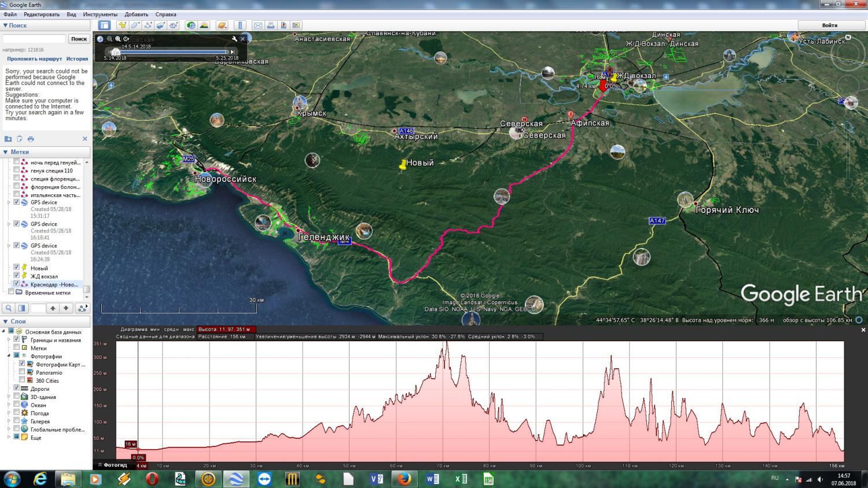This screenshot has height=488, width=868.
Task: Click the search panel's add folder icon
Action: pos(8,139)
